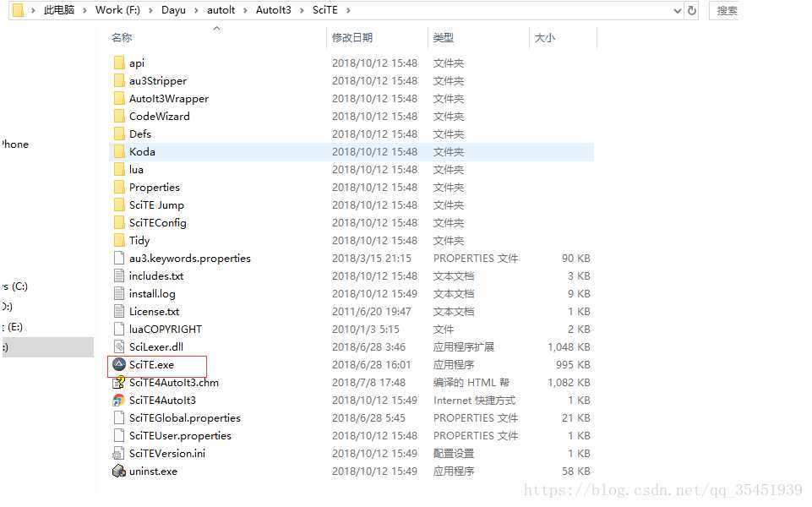Refresh the folder with the reload button
Image resolution: width=812 pixels, height=507 pixels.
(692, 10)
